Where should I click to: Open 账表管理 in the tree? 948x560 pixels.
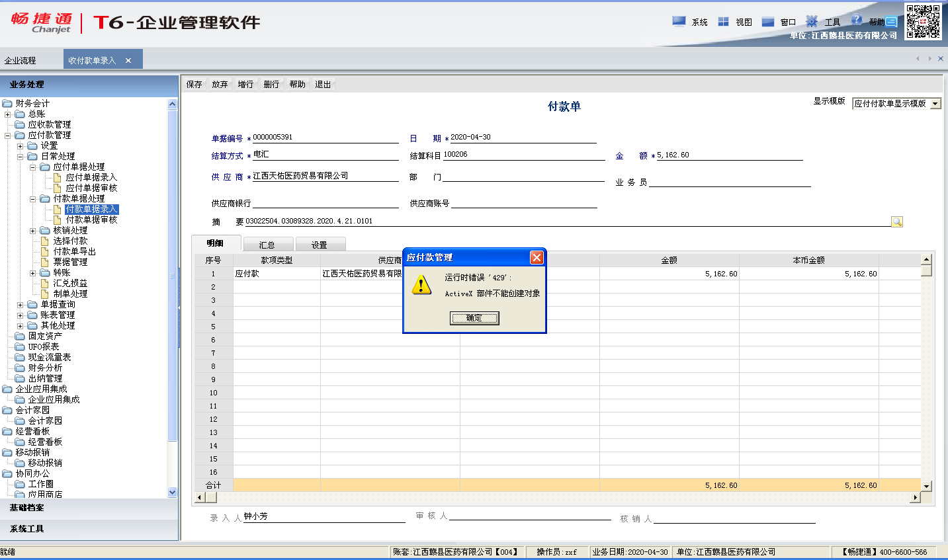(58, 315)
